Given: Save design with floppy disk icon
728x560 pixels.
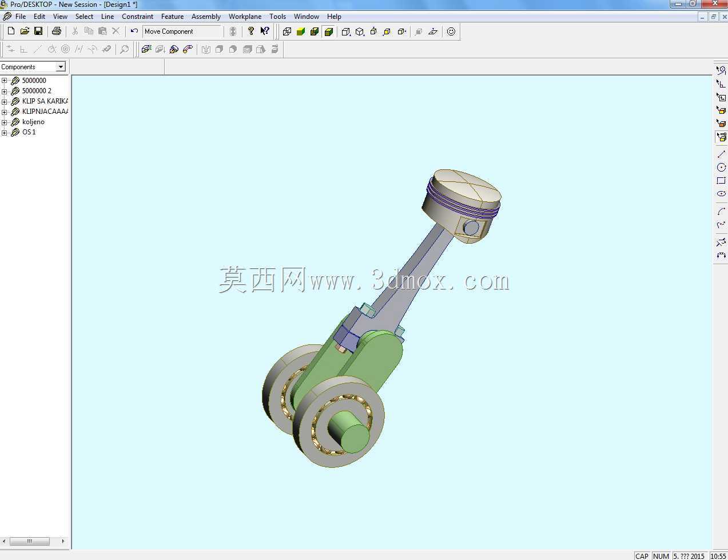Looking at the screenshot, I should pyautogui.click(x=38, y=31).
